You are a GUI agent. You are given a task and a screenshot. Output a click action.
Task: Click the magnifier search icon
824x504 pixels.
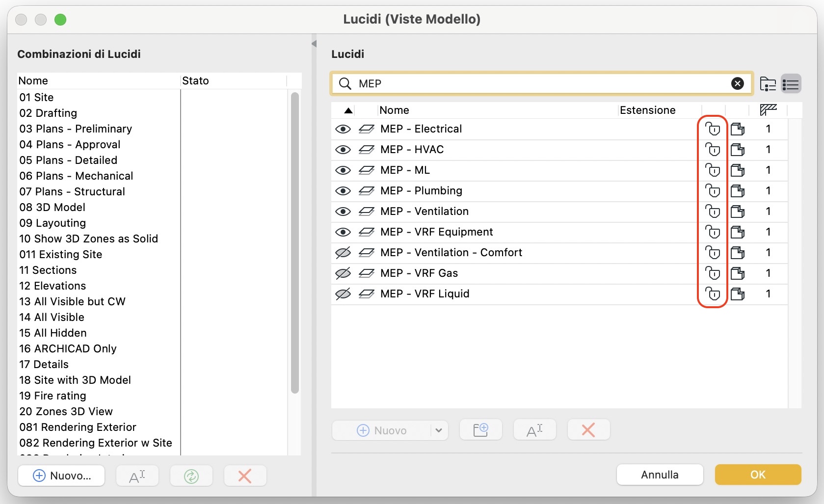[x=345, y=83]
